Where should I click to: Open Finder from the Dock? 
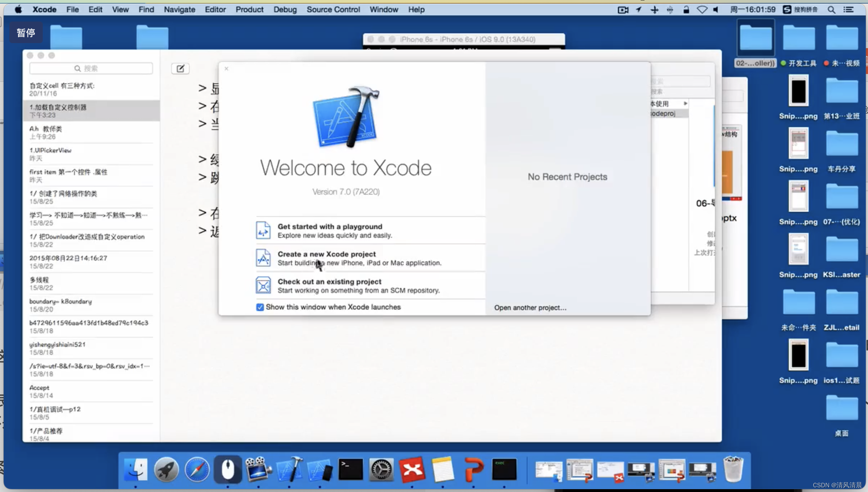coord(136,469)
